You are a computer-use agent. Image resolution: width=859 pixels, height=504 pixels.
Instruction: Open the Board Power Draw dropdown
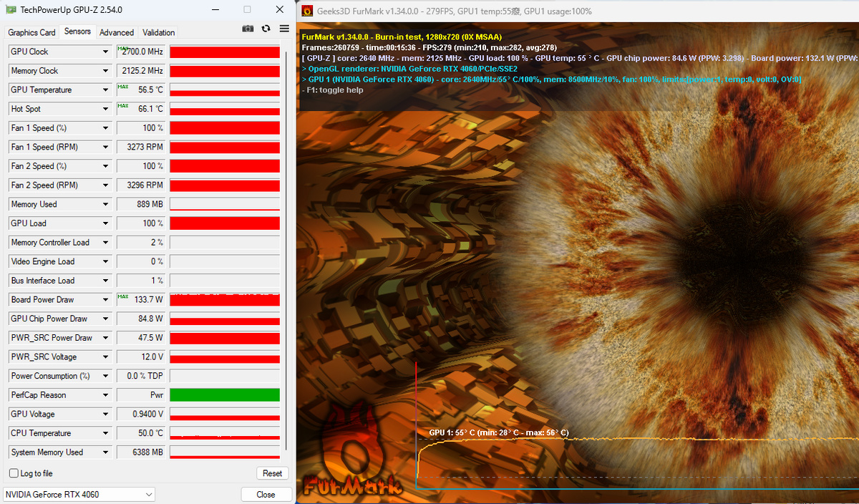[106, 300]
